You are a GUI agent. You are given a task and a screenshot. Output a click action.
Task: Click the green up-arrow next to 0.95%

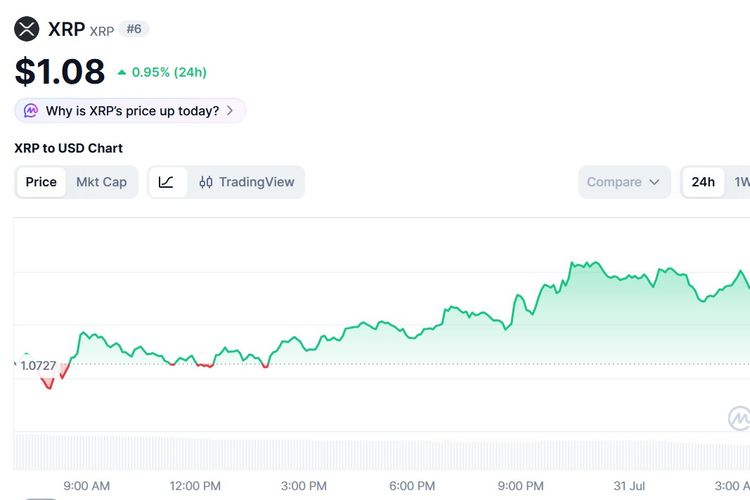pyautogui.click(x=122, y=72)
